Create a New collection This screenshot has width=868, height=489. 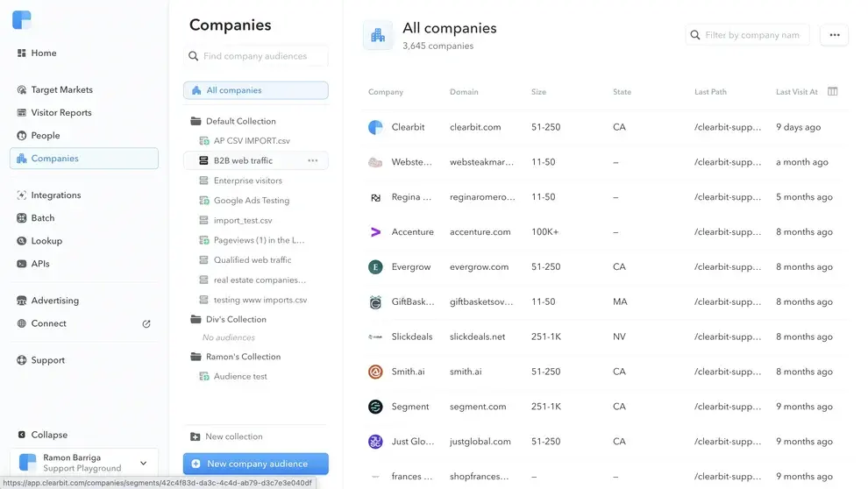point(233,436)
